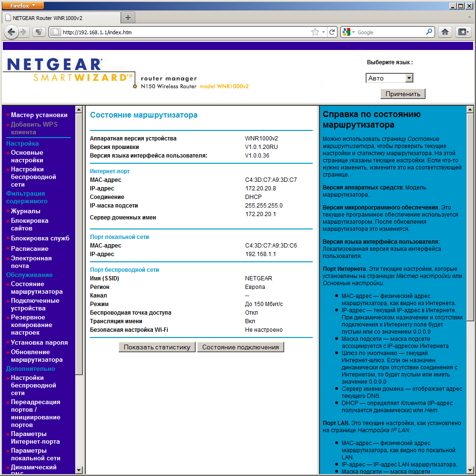Open the Firefox Home page icon
The image size is (476, 476).
(445, 32)
